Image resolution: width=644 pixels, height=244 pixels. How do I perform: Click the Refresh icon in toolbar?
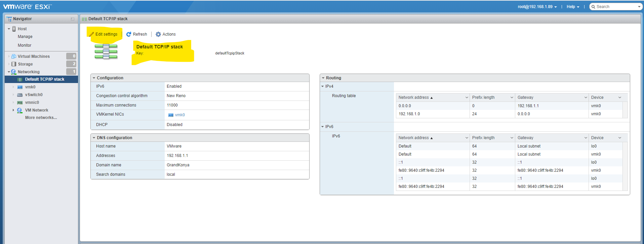click(129, 34)
